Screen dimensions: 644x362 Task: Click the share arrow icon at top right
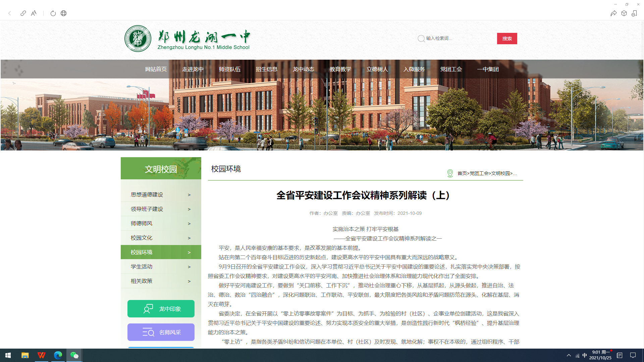[x=613, y=13]
